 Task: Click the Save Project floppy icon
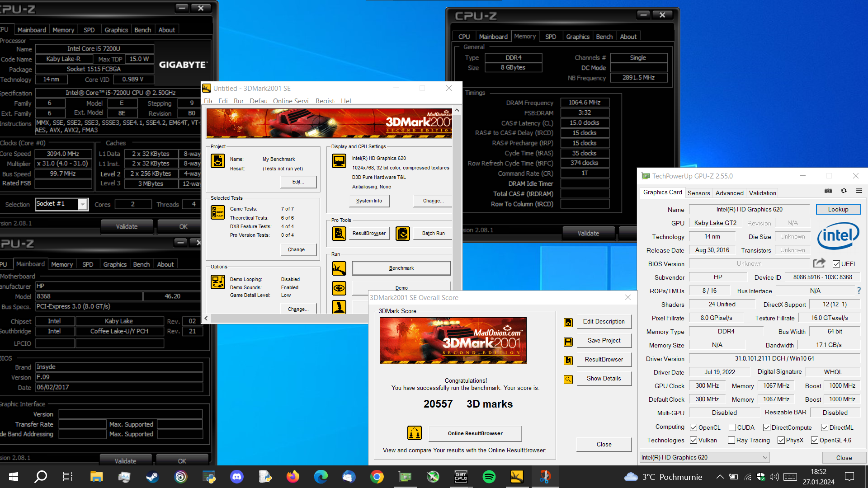(x=568, y=342)
